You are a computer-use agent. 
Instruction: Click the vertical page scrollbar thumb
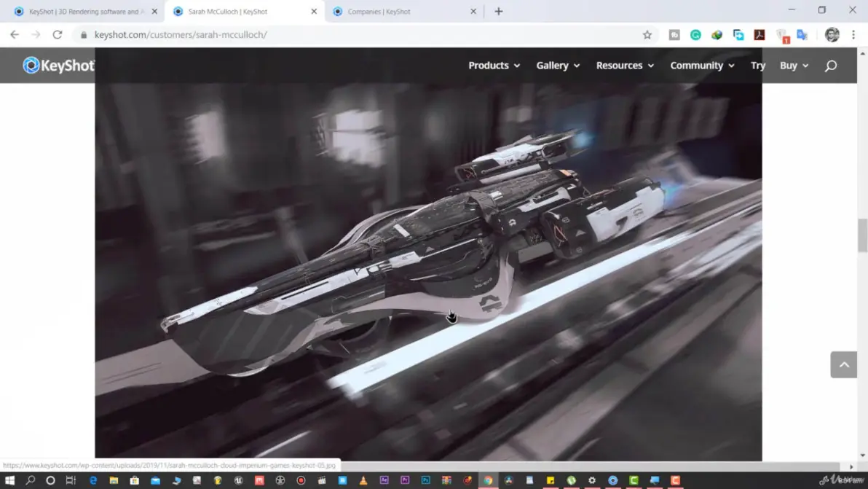862,235
